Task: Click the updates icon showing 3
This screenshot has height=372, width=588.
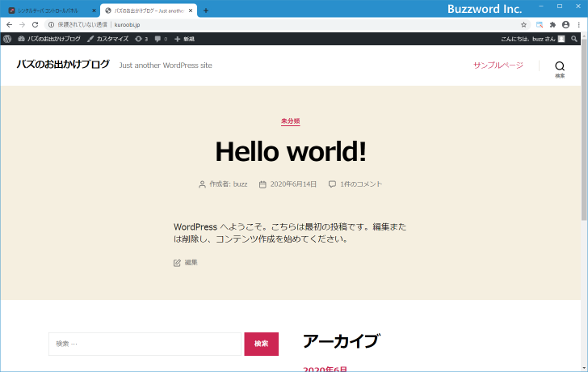Action: click(x=141, y=39)
